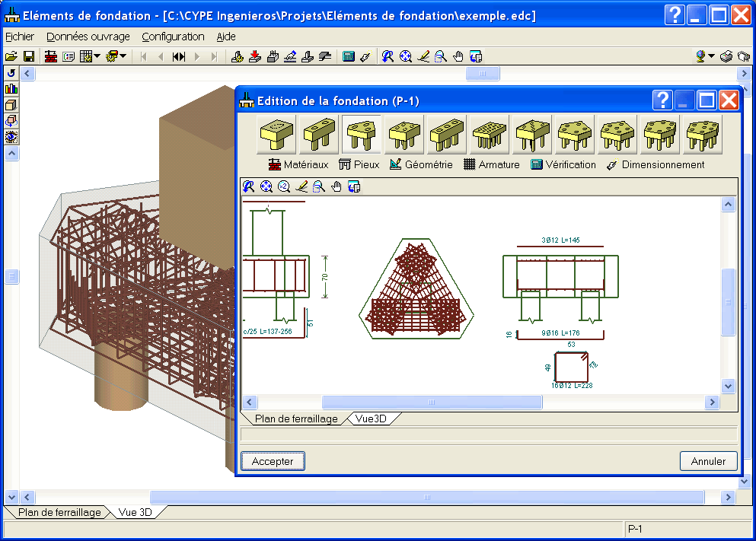This screenshot has height=541, width=756.
Task: Click the redraw icon in main toolbar
Action: (388, 56)
